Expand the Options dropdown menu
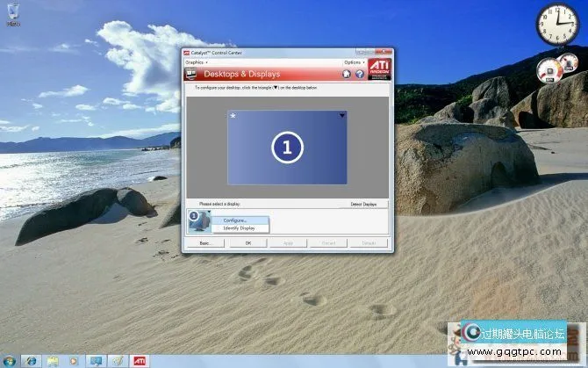The image size is (588, 368). click(353, 62)
